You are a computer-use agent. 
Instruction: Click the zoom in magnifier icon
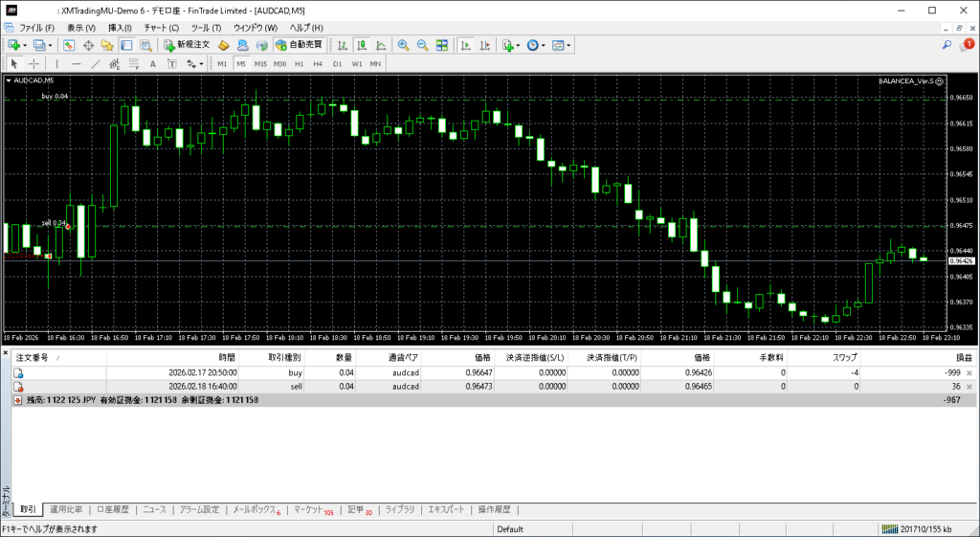403,45
